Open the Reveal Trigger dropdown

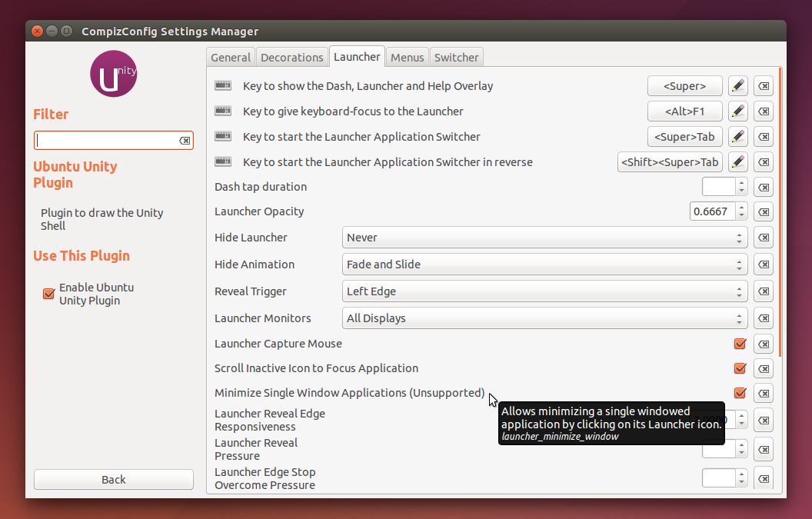click(544, 291)
